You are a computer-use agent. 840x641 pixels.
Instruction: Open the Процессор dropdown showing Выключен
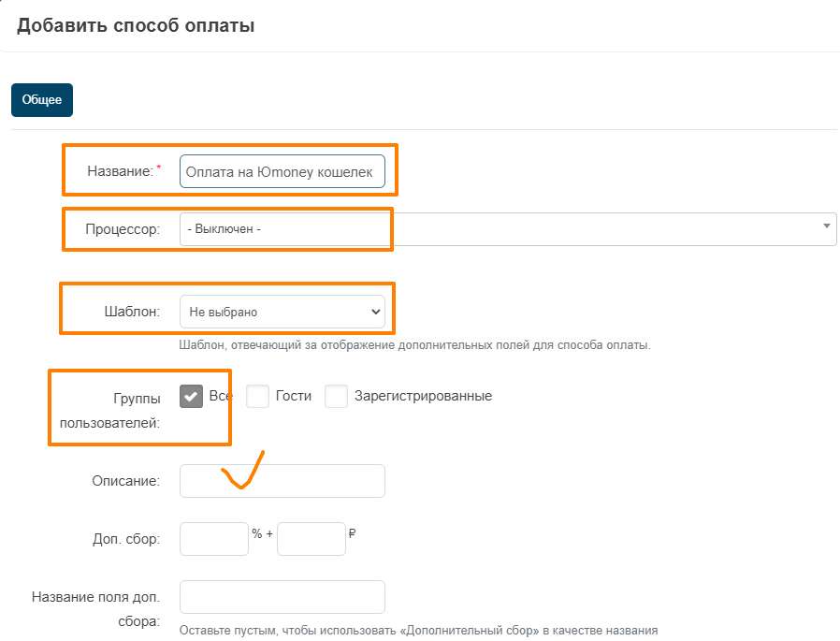(x=508, y=229)
